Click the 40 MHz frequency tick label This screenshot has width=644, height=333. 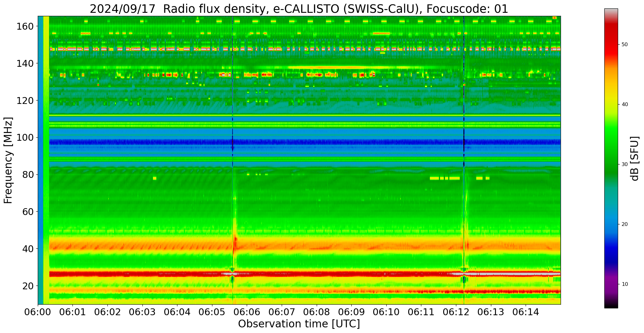pyautogui.click(x=28, y=249)
